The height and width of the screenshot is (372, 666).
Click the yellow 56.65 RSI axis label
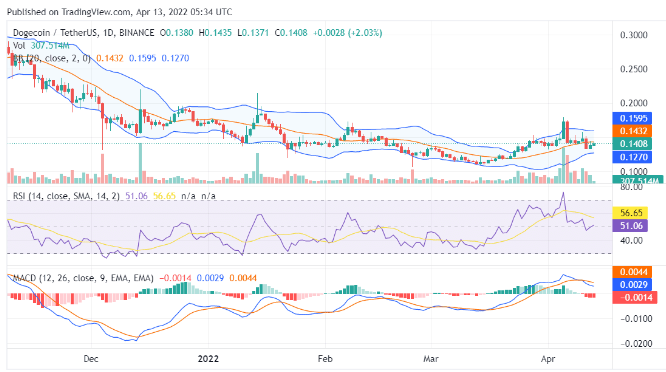pyautogui.click(x=630, y=212)
